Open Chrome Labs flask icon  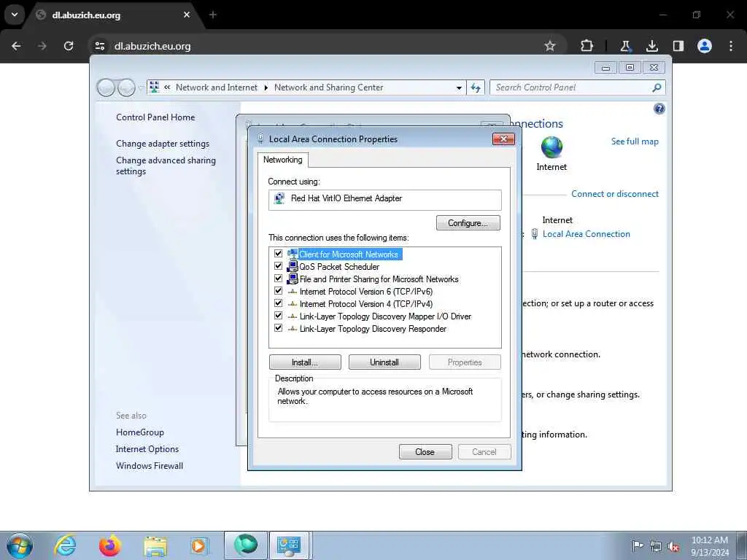tap(625, 46)
